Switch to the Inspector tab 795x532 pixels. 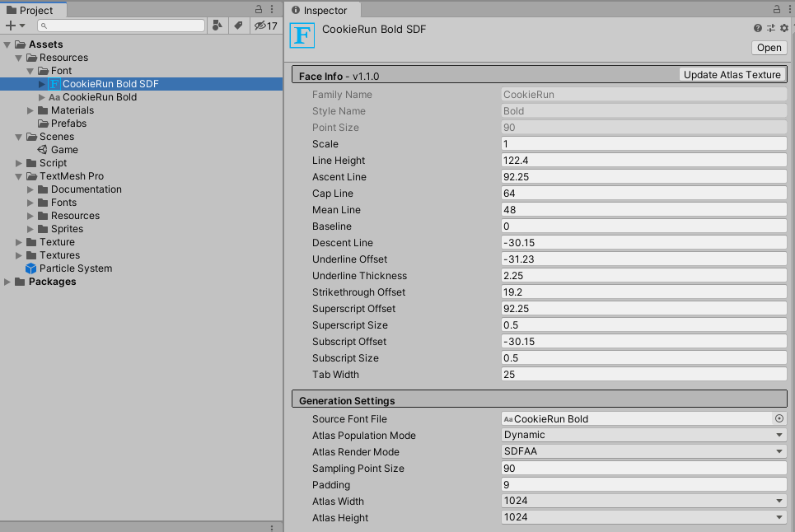(x=323, y=10)
